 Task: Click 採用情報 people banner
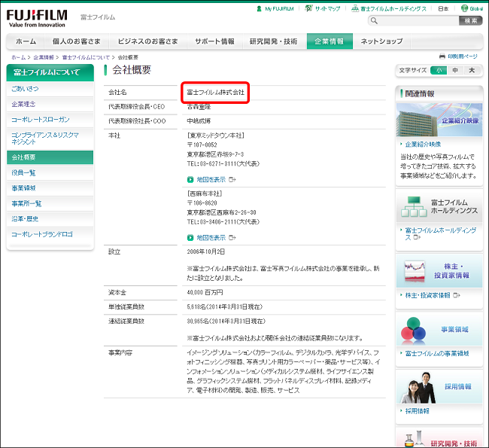439,387
